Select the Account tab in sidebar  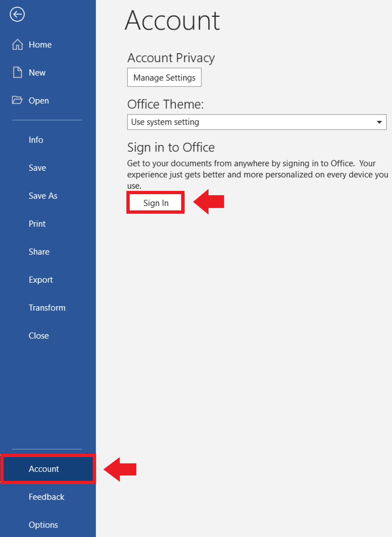[x=48, y=469]
